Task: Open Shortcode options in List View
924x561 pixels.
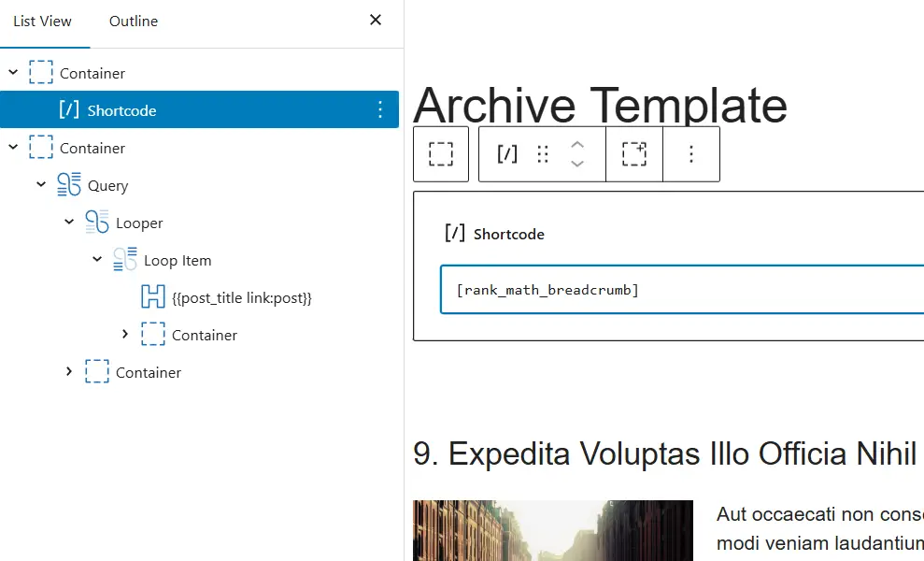Action: tap(379, 110)
